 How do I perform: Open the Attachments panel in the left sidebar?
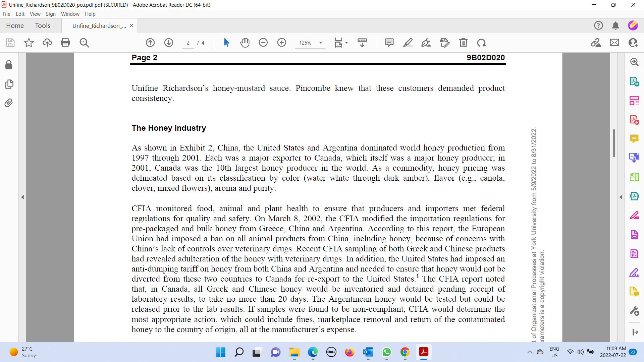click(9, 103)
